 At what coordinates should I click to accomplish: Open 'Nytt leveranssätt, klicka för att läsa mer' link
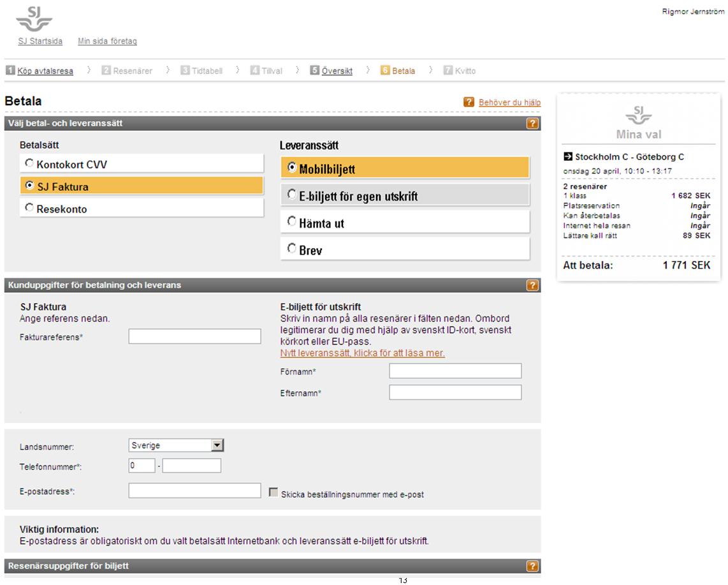pyautogui.click(x=362, y=353)
